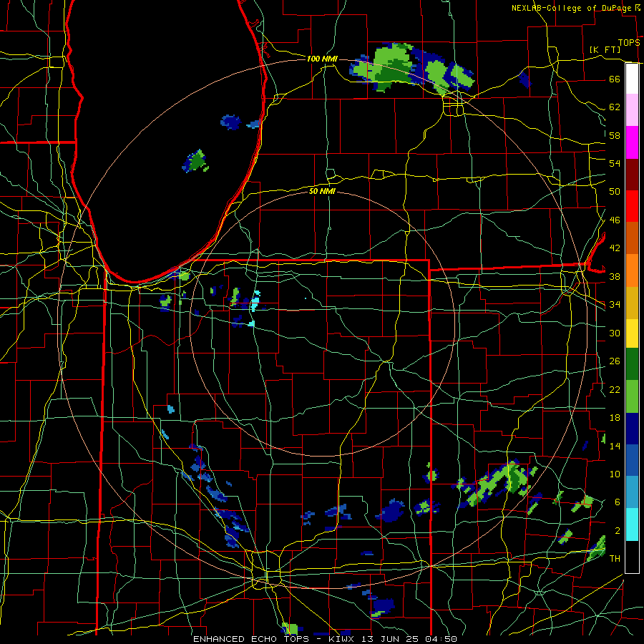Click the 38 legend value

615,276
